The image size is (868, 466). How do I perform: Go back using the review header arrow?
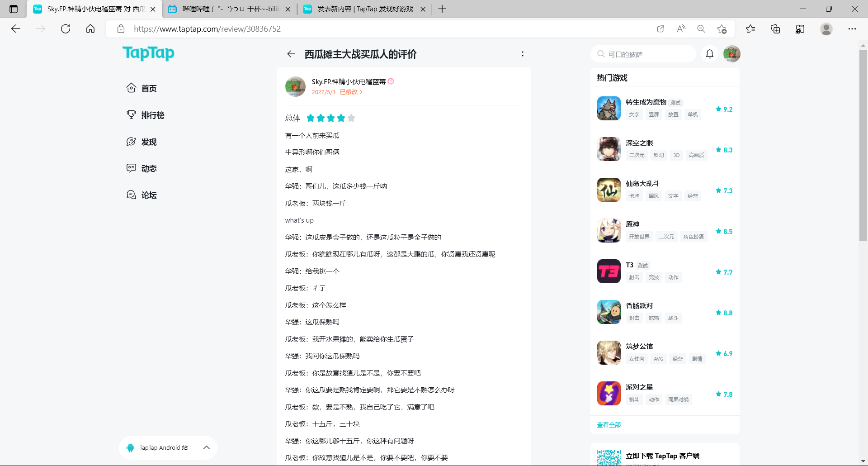tap(291, 54)
